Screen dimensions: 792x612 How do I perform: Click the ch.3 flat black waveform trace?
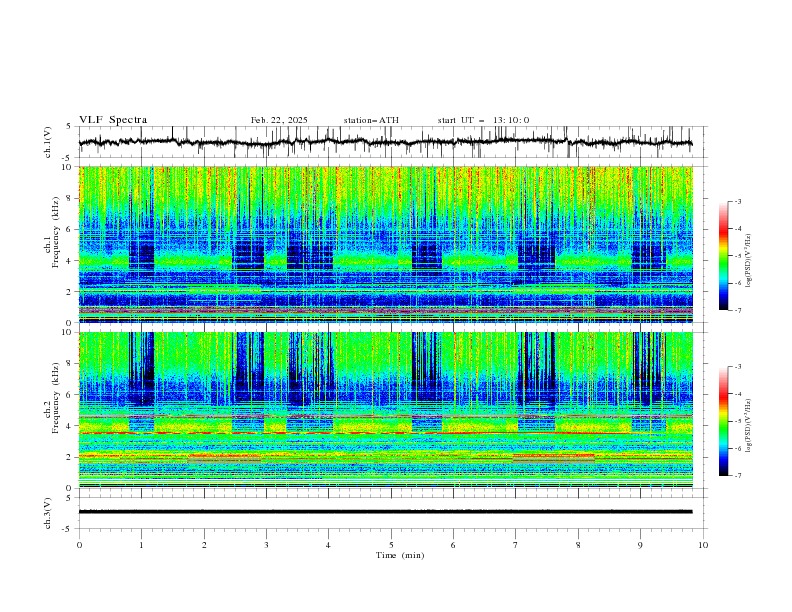(x=386, y=512)
